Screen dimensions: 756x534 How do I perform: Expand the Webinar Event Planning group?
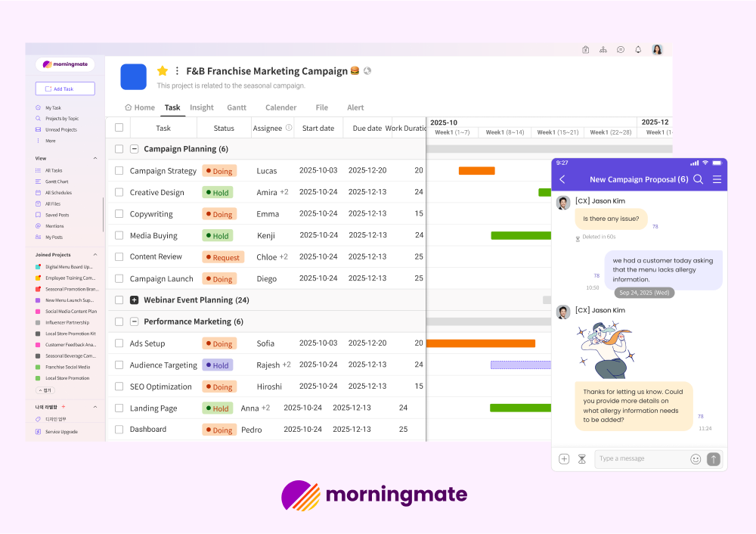pos(135,300)
